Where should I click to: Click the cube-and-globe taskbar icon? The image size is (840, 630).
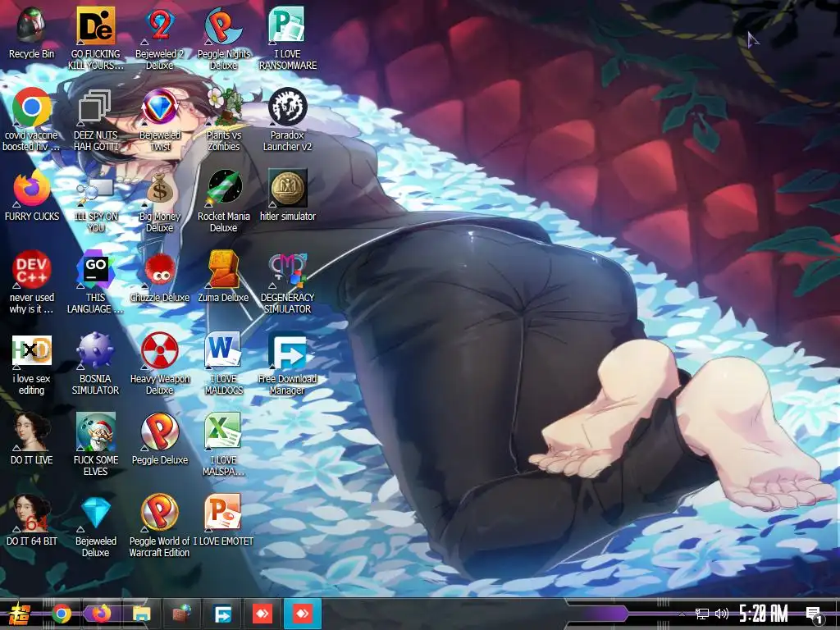(x=183, y=614)
